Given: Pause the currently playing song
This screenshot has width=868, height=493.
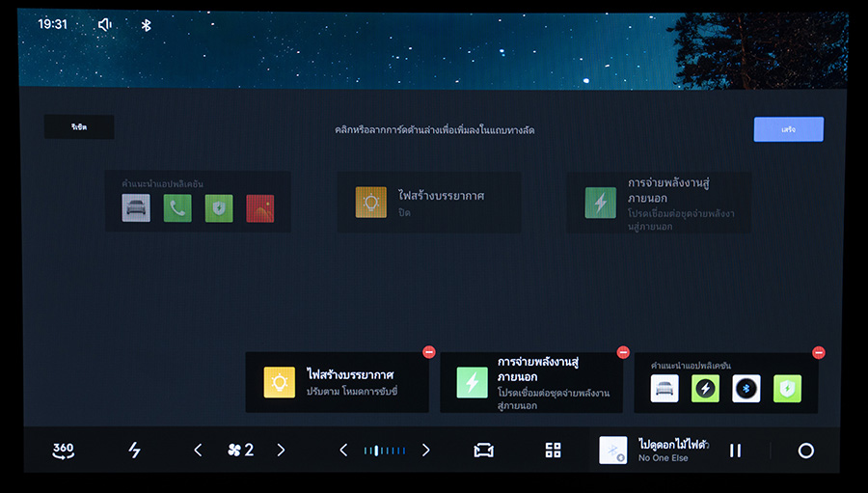Looking at the screenshot, I should click(735, 451).
